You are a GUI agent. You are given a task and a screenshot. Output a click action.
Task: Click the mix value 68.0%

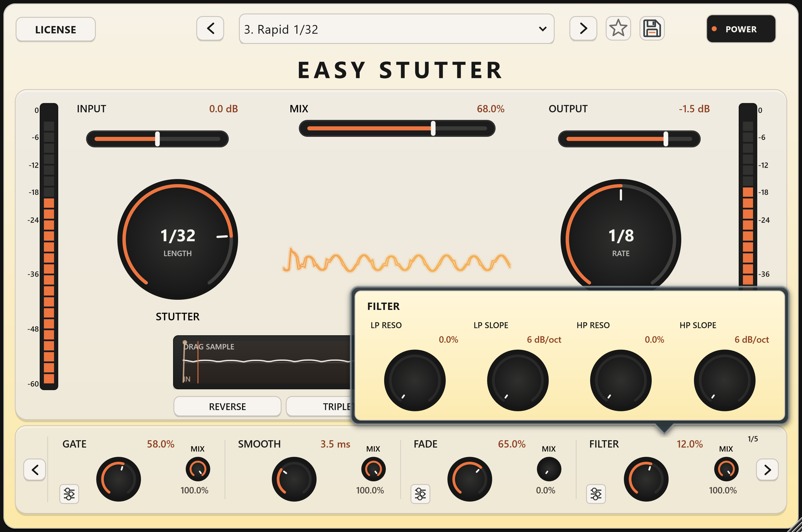pos(490,109)
